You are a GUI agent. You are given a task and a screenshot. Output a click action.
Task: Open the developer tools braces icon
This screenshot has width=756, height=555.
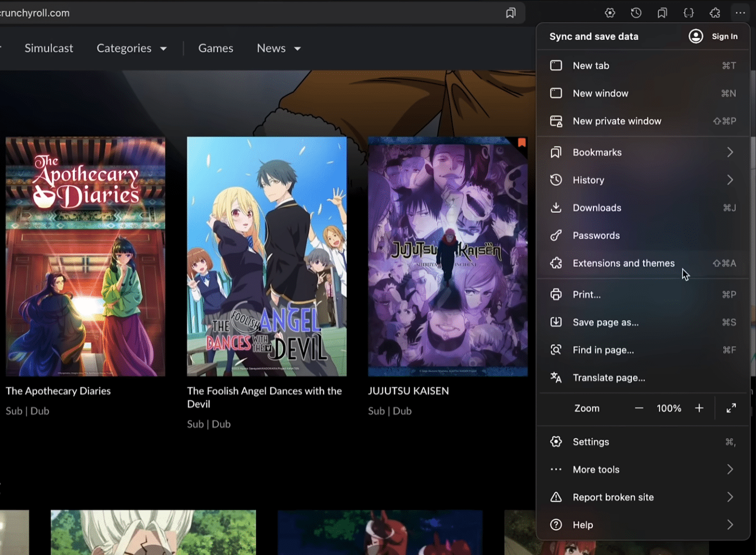point(688,13)
